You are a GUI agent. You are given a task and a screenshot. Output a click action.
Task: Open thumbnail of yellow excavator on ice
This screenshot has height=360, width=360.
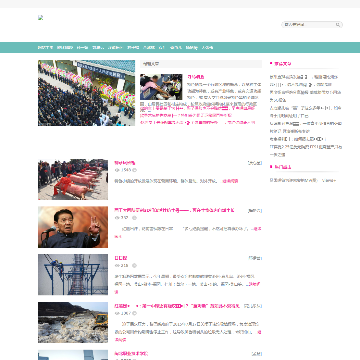point(73,322)
